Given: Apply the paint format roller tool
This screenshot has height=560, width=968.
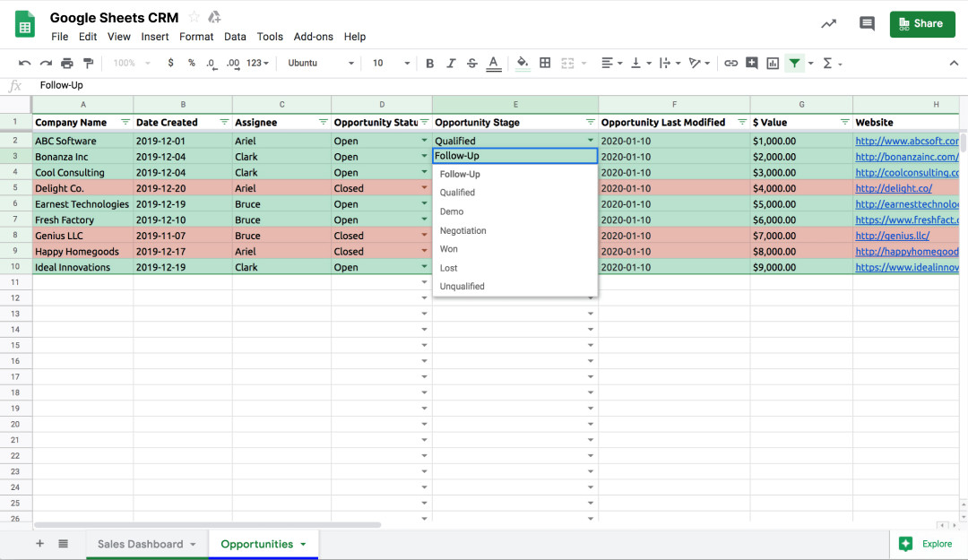Looking at the screenshot, I should click(88, 63).
